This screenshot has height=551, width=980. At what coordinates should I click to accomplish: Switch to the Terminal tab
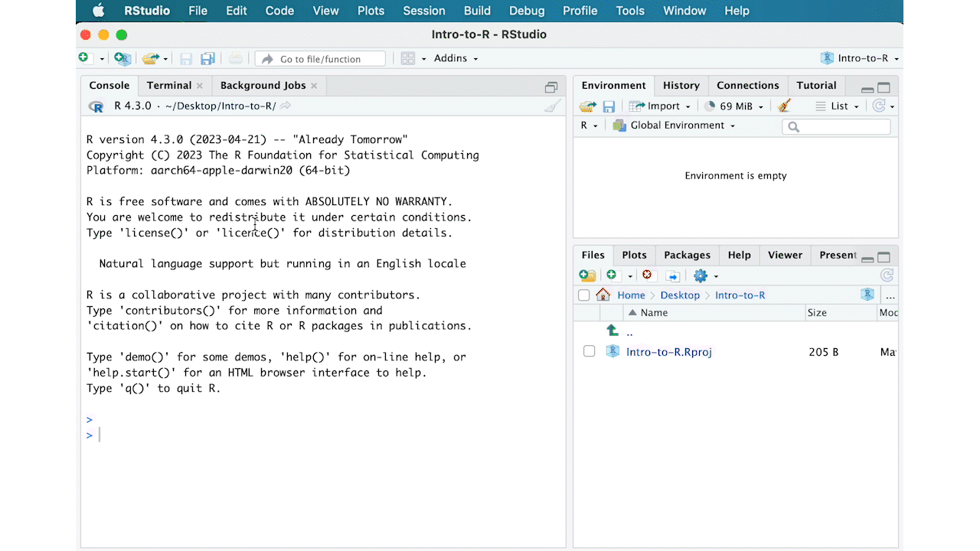[169, 85]
